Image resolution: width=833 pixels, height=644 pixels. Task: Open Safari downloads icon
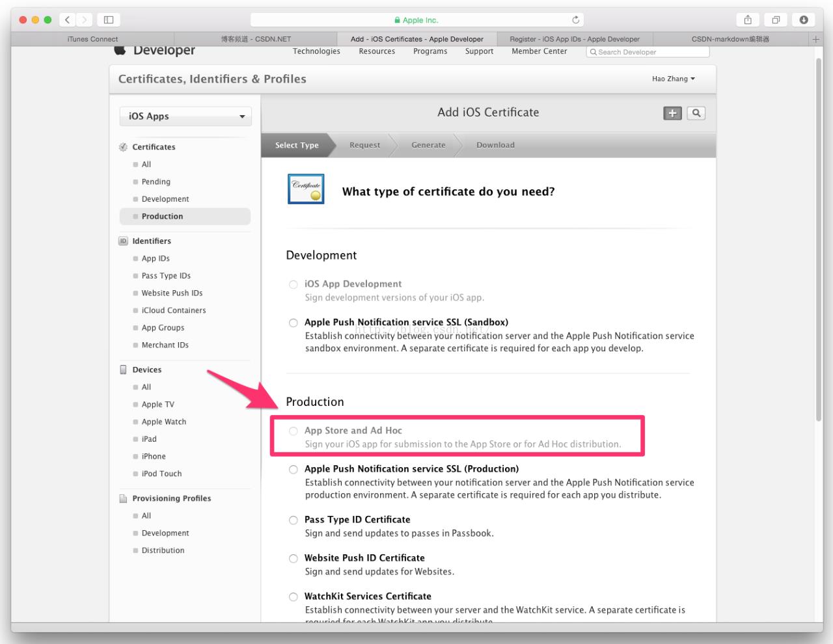[804, 20]
